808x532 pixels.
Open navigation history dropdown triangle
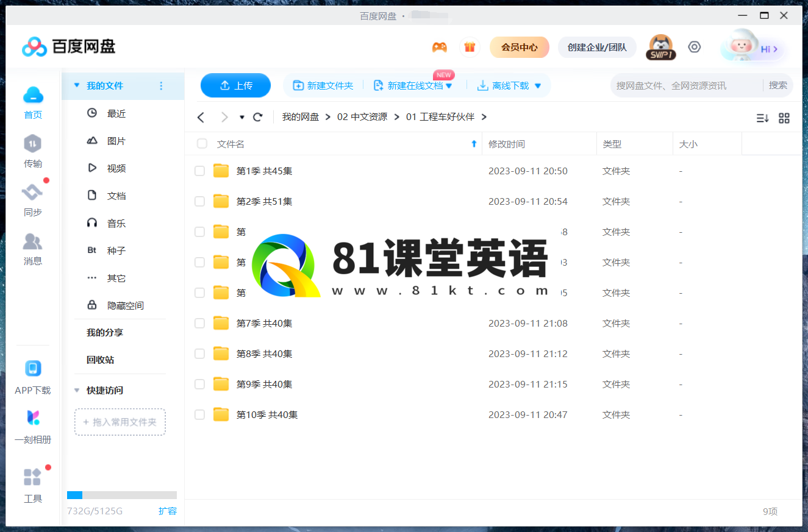point(242,118)
